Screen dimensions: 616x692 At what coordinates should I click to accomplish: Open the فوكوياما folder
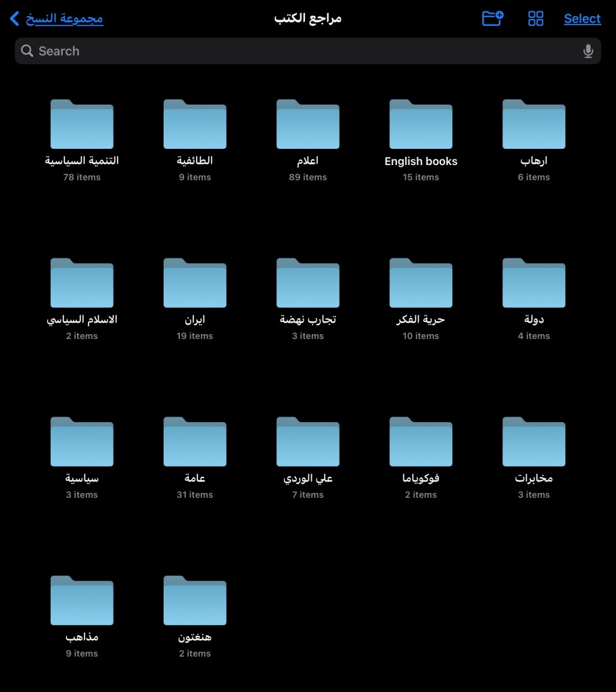tap(421, 442)
